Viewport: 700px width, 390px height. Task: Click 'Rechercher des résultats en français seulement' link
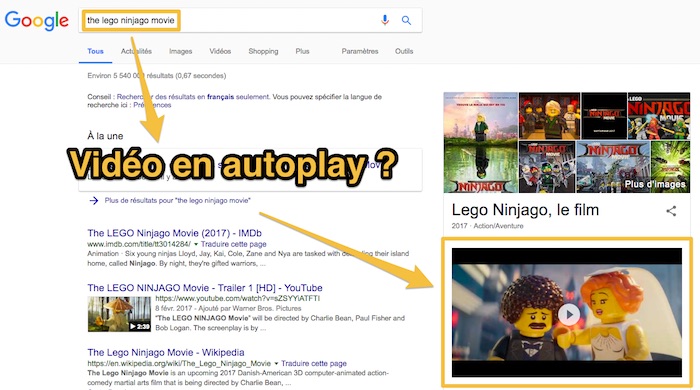193,97
